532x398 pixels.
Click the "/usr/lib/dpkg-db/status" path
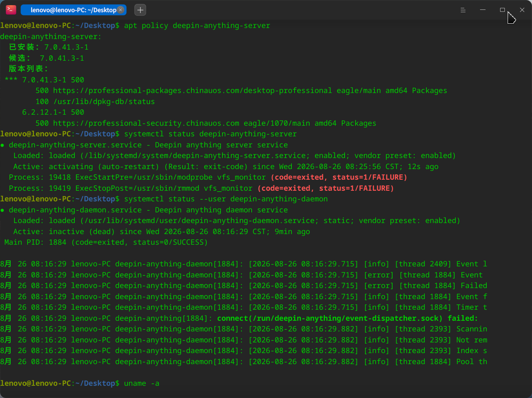tap(104, 102)
